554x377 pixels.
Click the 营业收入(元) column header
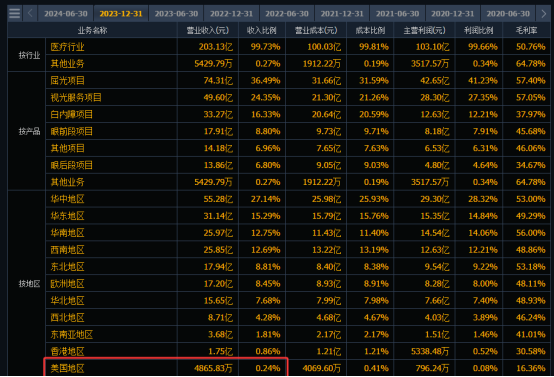click(208, 30)
